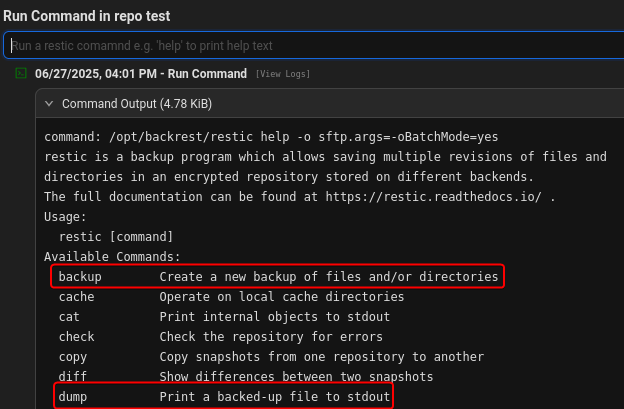Click the 'Available Commands:' heading line

coord(113,256)
